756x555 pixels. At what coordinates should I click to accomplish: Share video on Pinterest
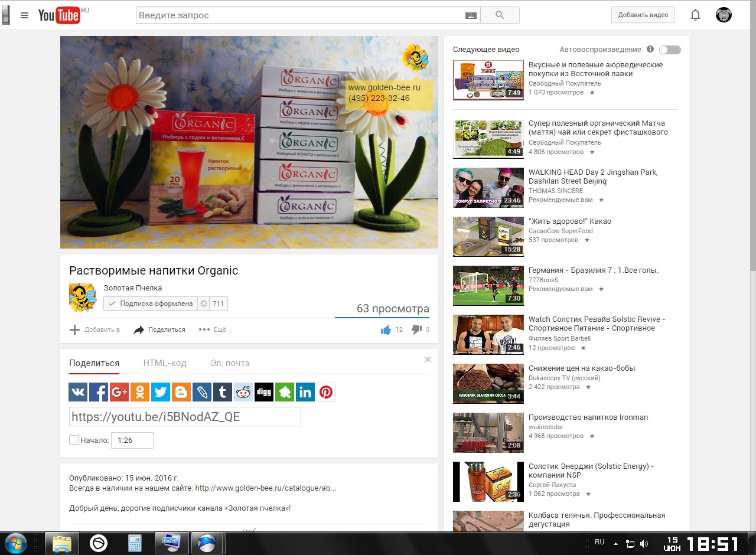click(x=326, y=392)
